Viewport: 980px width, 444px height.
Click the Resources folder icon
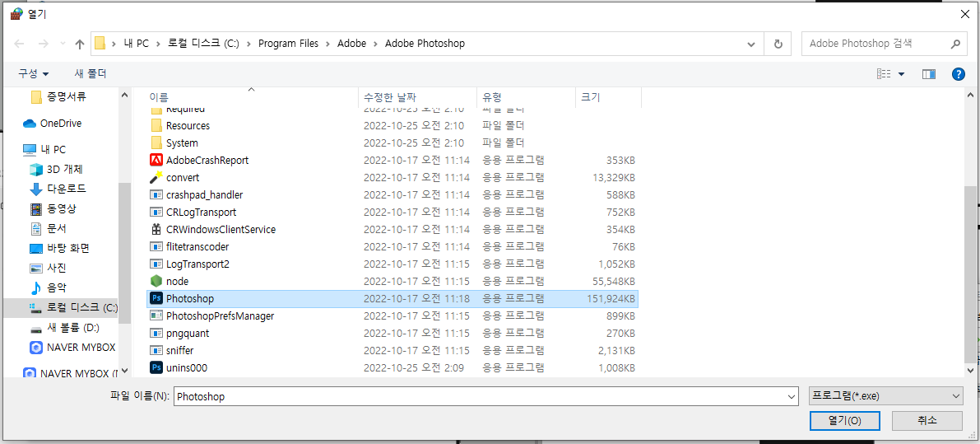[x=156, y=126]
